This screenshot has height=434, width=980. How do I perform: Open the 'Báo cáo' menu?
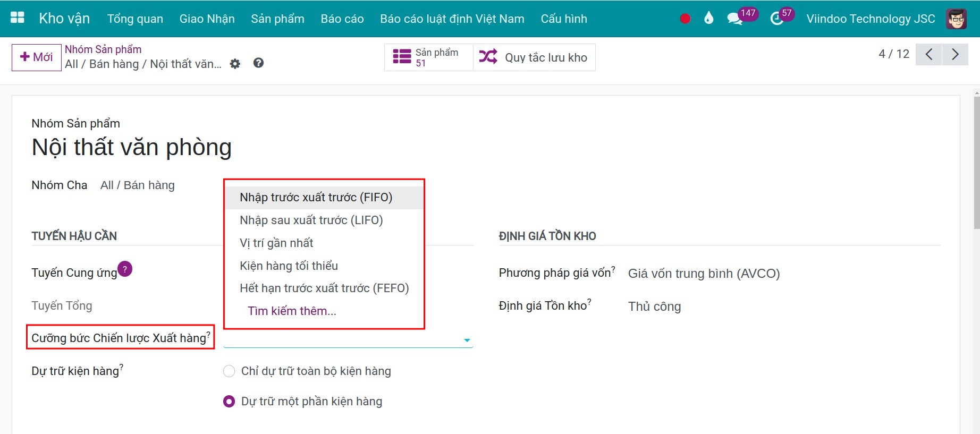point(342,19)
